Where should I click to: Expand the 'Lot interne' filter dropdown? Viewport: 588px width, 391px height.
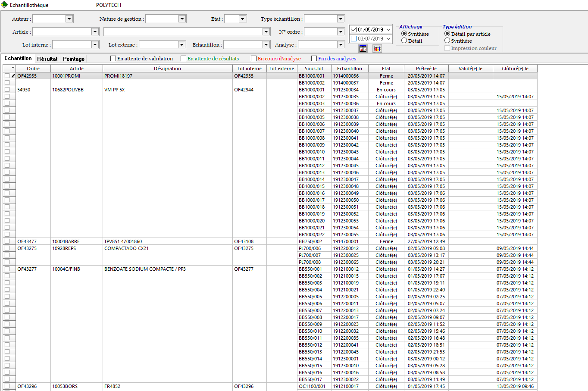pos(95,45)
